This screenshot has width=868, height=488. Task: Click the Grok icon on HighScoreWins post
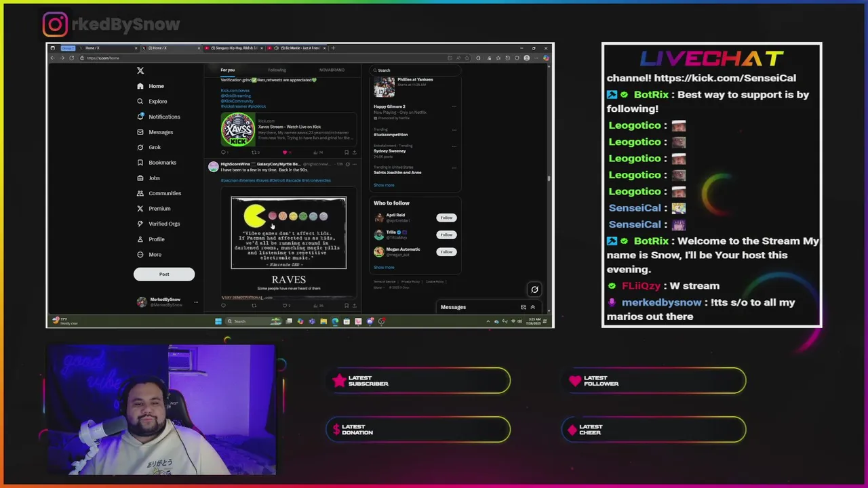pos(348,164)
